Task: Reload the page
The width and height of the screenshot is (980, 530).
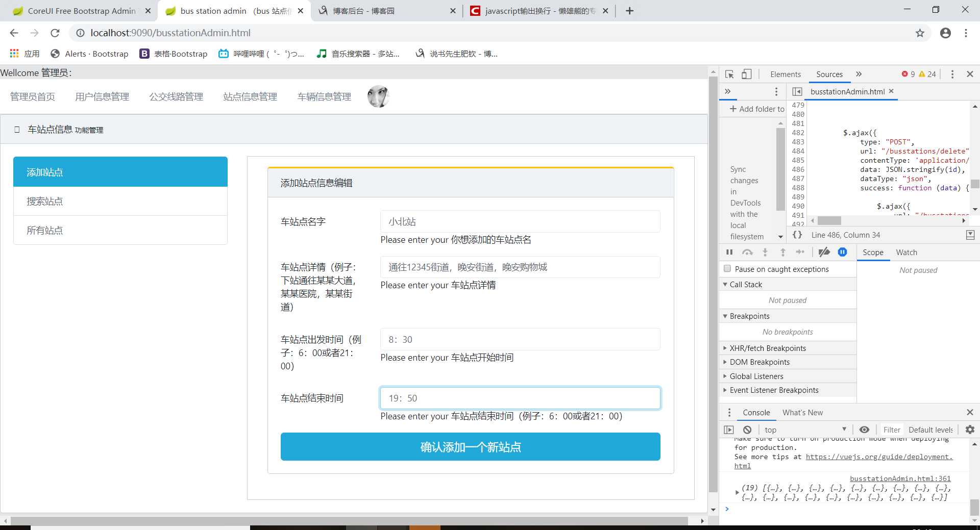Action: tap(55, 33)
